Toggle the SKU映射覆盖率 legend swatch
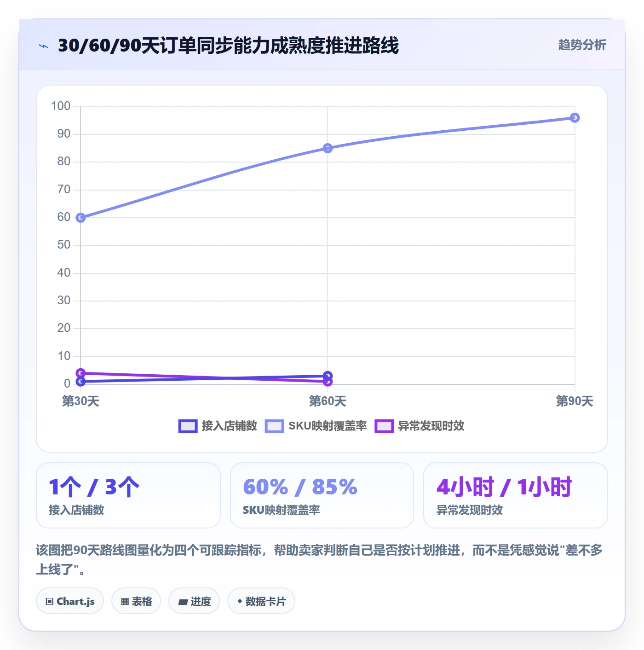Viewport: 644px width, 650px height. click(x=274, y=426)
